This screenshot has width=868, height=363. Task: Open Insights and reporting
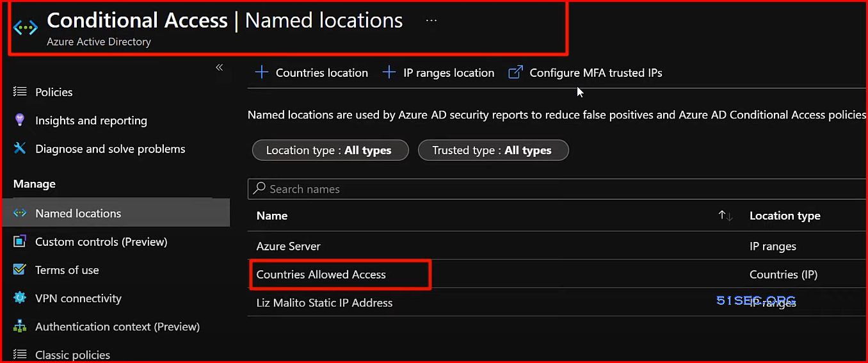point(91,120)
